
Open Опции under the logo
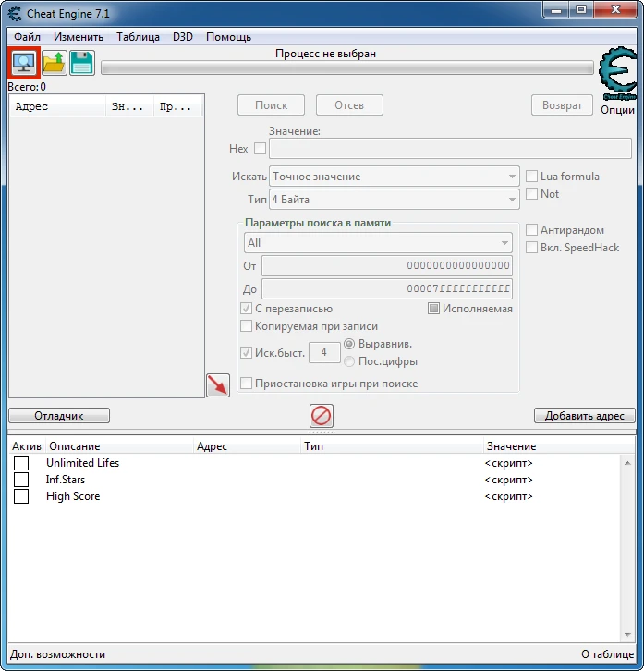(617, 110)
